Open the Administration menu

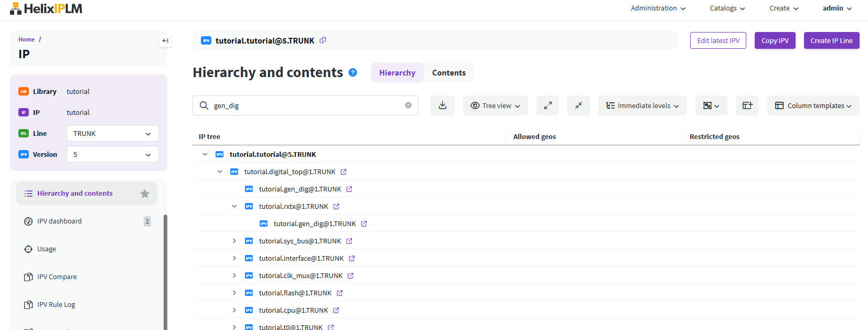[658, 8]
